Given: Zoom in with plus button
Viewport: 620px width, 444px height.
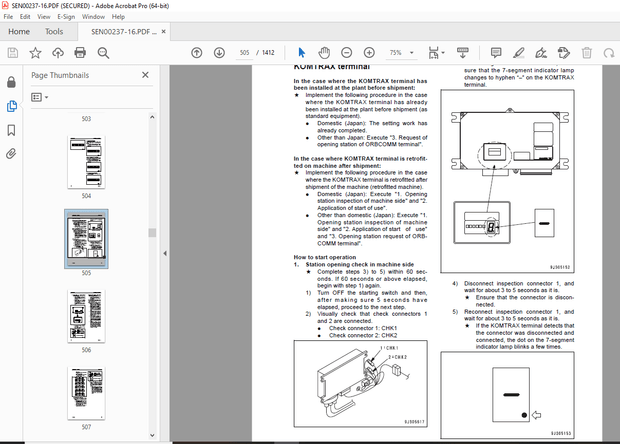Looking at the screenshot, I should (x=369, y=53).
